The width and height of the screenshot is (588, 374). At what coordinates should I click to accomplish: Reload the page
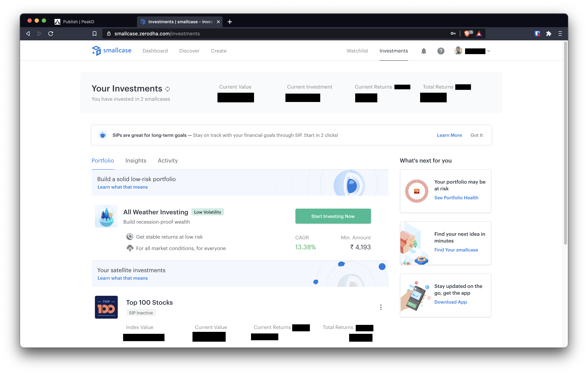pyautogui.click(x=50, y=34)
